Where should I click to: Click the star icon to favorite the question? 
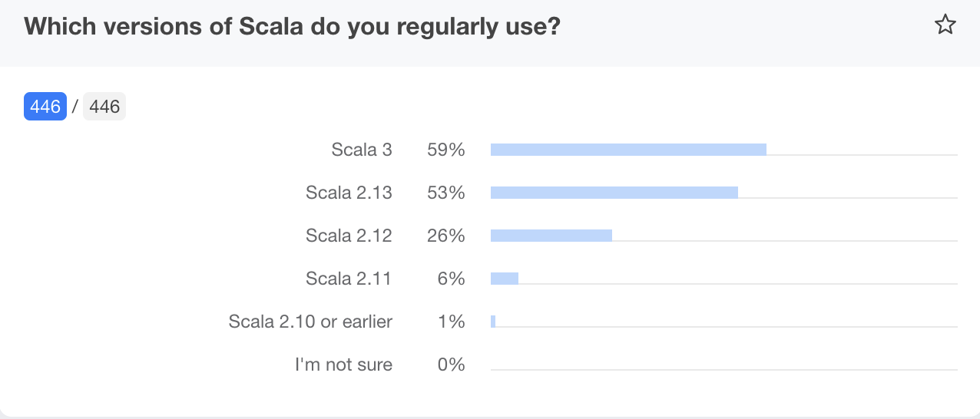pyautogui.click(x=945, y=25)
